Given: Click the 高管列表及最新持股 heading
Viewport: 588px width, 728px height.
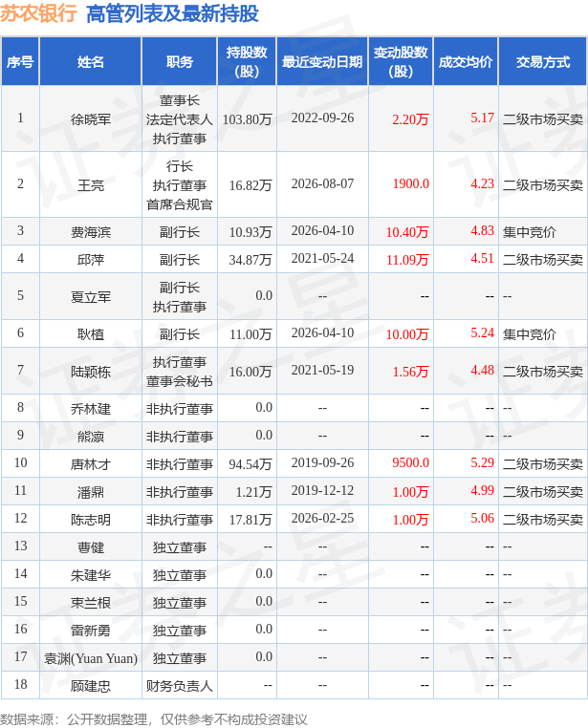Looking at the screenshot, I should [x=172, y=13].
